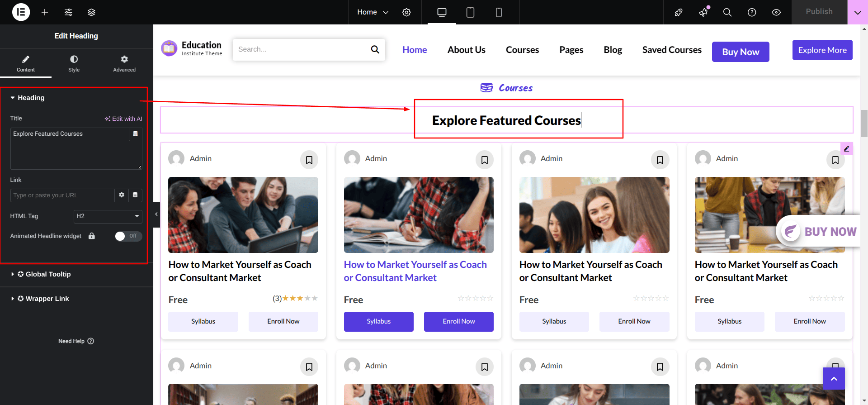
Task: Open the Home page document dropdown
Action: [x=373, y=12]
